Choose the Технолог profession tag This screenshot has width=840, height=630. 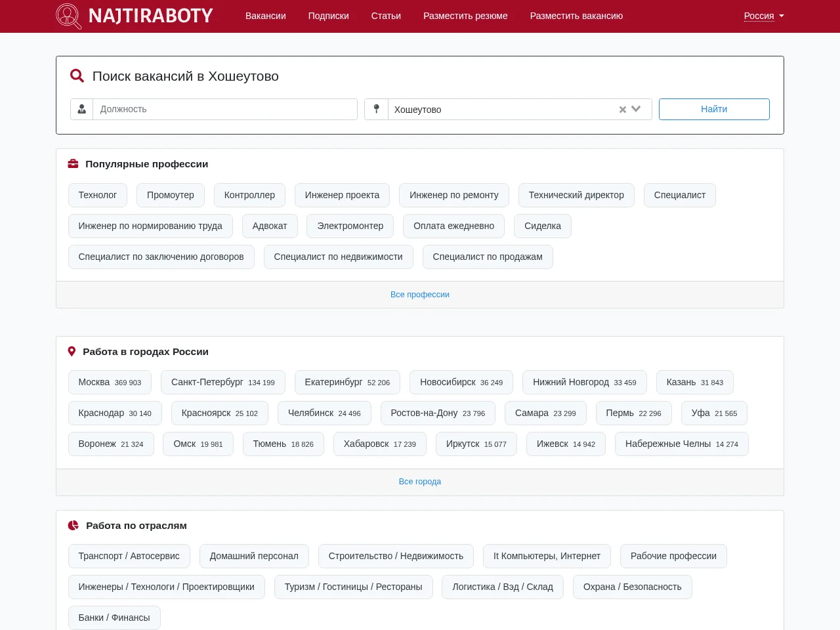(x=98, y=196)
